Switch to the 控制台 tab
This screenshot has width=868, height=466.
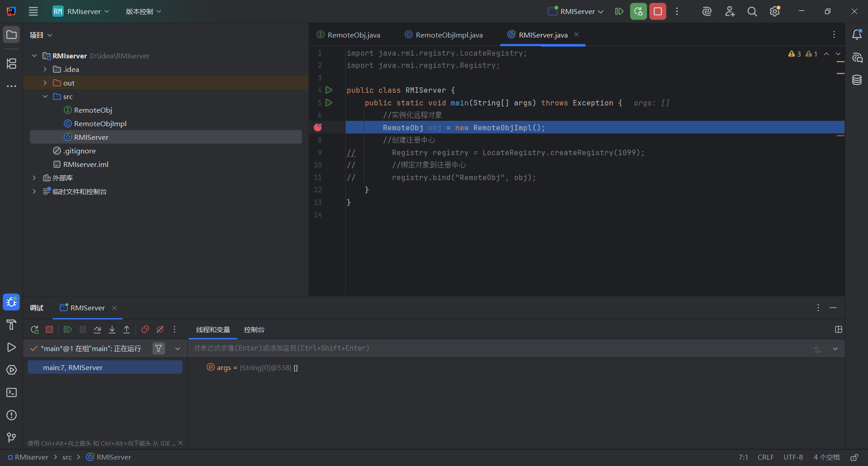(254, 330)
